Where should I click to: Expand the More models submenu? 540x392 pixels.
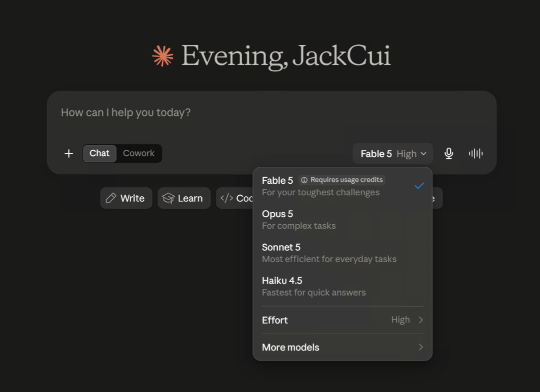click(342, 347)
